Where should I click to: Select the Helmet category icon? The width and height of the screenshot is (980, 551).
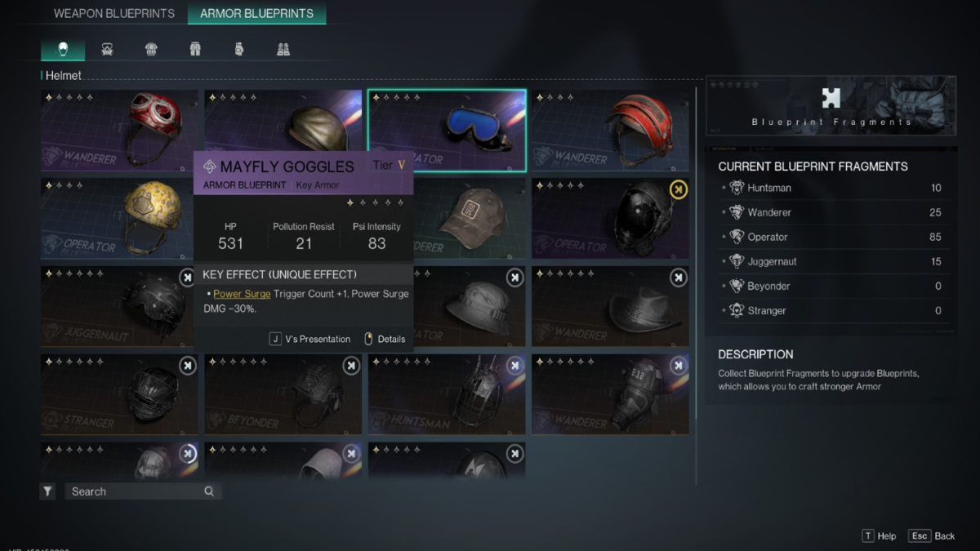click(x=63, y=50)
